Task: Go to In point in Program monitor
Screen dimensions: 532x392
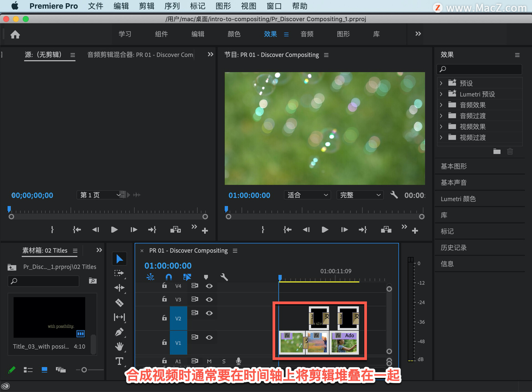Action: click(287, 229)
